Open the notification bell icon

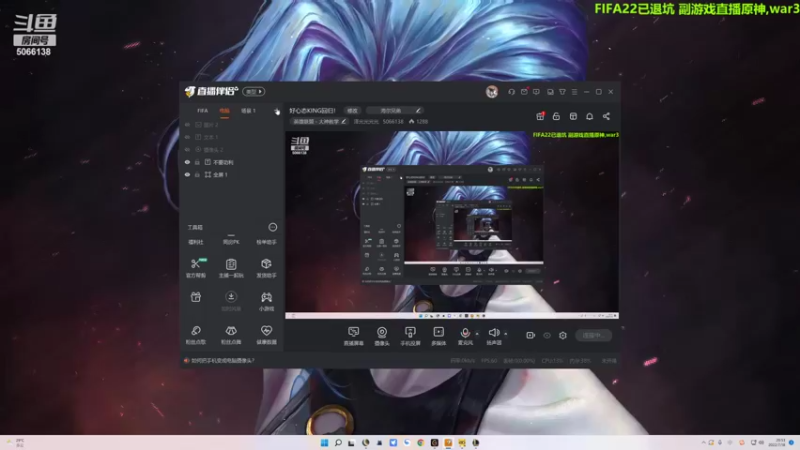coord(589,116)
